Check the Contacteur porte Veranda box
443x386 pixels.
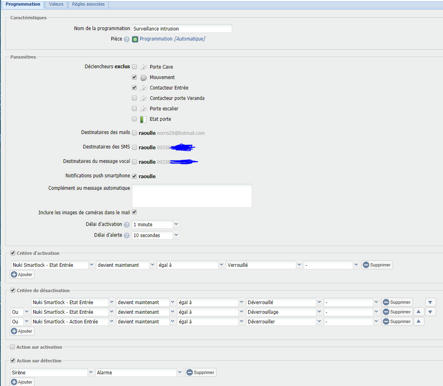coord(134,98)
